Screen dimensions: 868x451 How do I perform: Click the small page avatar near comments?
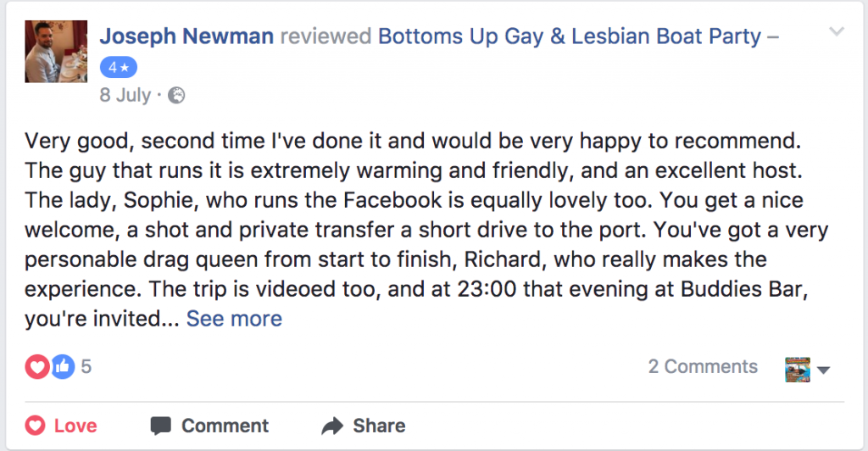pos(798,368)
